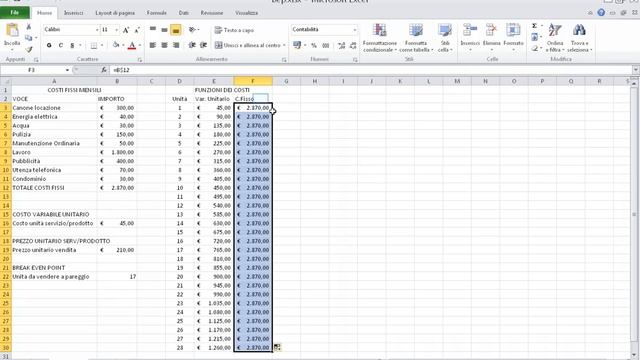Viewport: 640px width, 360px height.
Task: Cut the selection with the scissors icon
Action: click(x=28, y=27)
